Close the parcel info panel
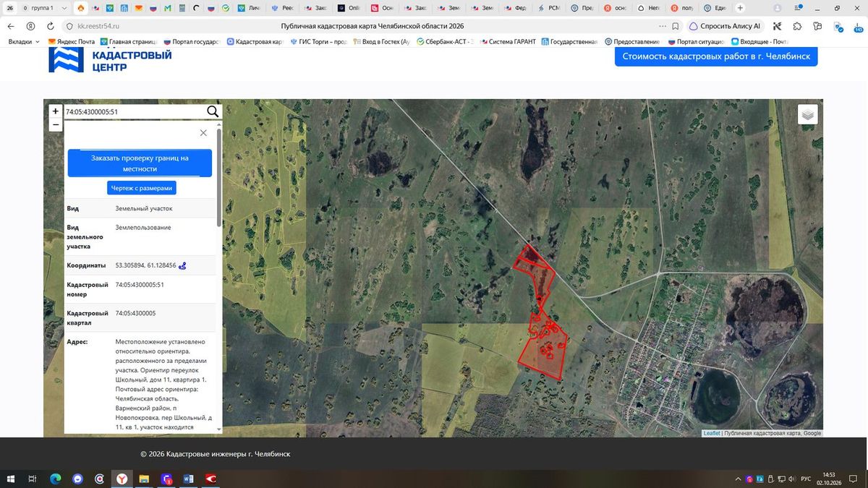This screenshot has height=488, width=868. pyautogui.click(x=203, y=133)
